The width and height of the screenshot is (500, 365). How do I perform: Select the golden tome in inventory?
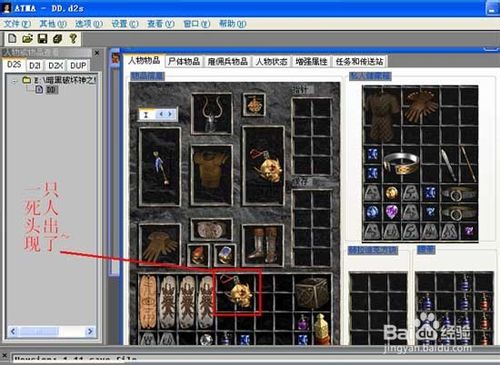[x=321, y=329]
